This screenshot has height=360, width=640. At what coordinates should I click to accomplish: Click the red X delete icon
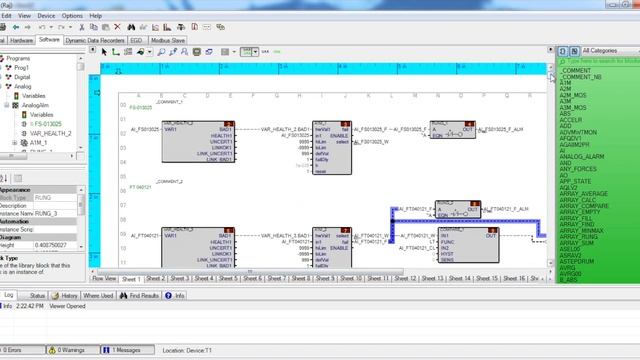(118, 27)
